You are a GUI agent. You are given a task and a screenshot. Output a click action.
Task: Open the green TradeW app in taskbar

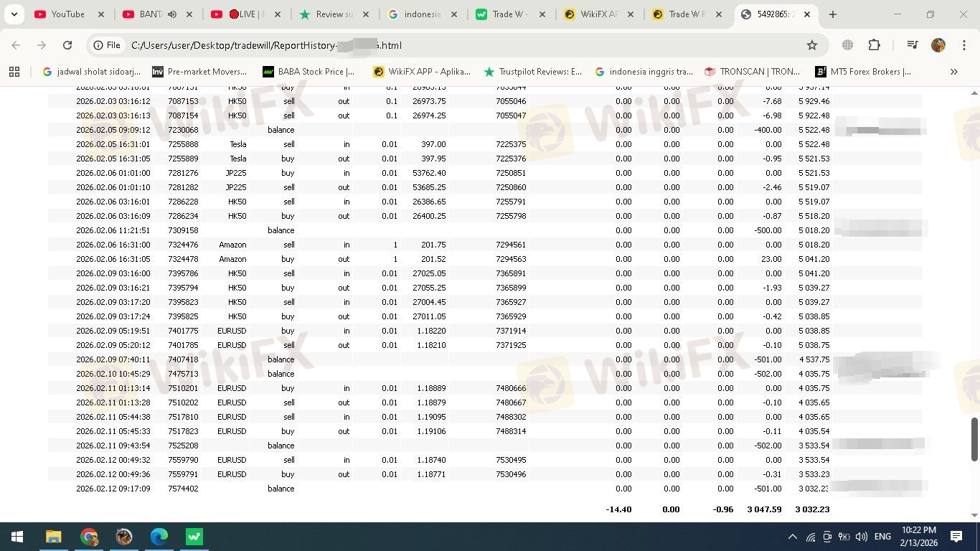[194, 537]
